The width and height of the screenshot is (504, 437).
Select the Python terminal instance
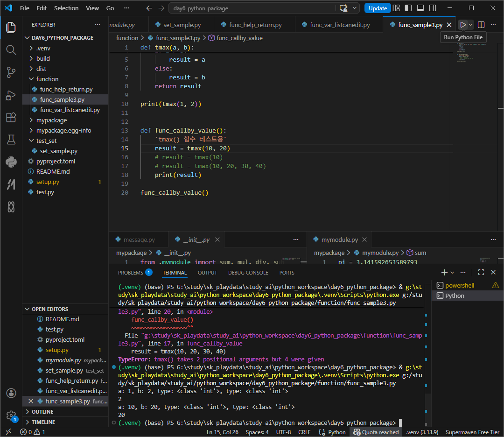(467, 296)
